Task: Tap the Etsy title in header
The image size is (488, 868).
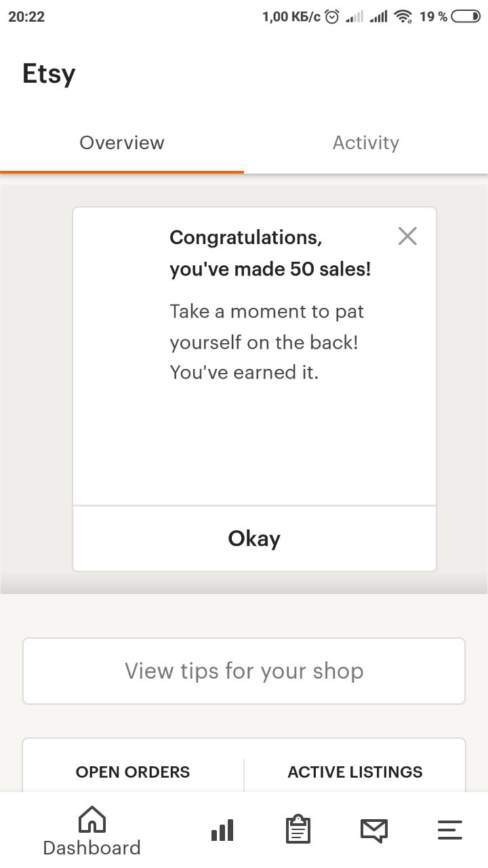Action: pyautogui.click(x=49, y=73)
